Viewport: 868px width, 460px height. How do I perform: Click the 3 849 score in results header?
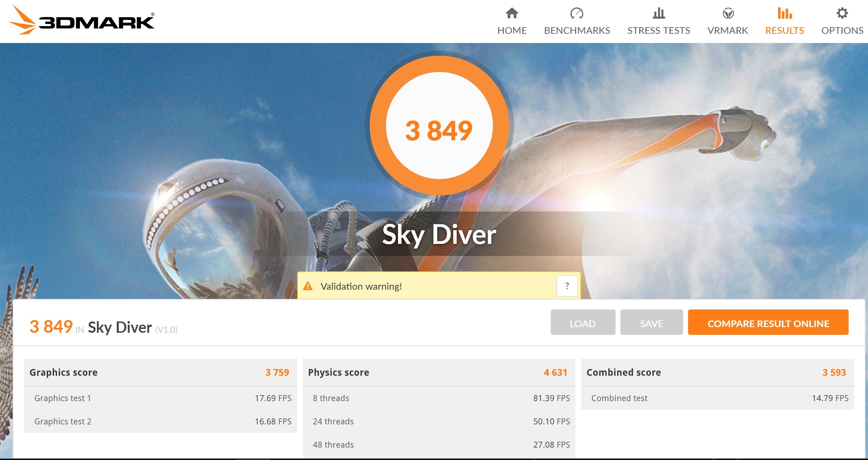click(x=51, y=326)
